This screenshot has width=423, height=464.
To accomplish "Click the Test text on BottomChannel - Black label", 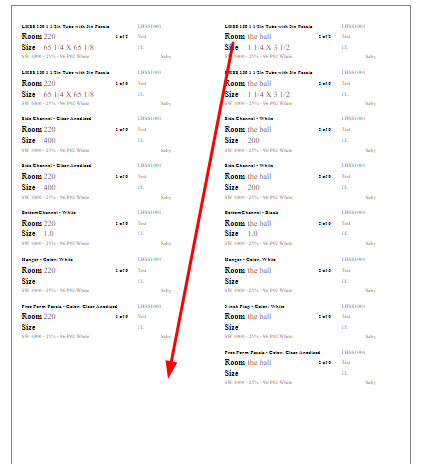I will 346,223.
